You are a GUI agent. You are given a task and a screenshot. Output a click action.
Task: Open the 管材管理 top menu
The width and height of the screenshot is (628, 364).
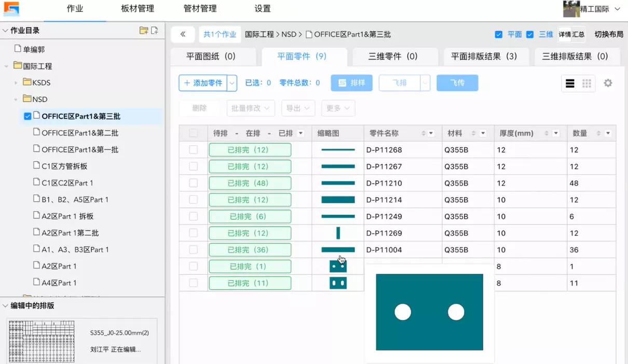pos(200,9)
